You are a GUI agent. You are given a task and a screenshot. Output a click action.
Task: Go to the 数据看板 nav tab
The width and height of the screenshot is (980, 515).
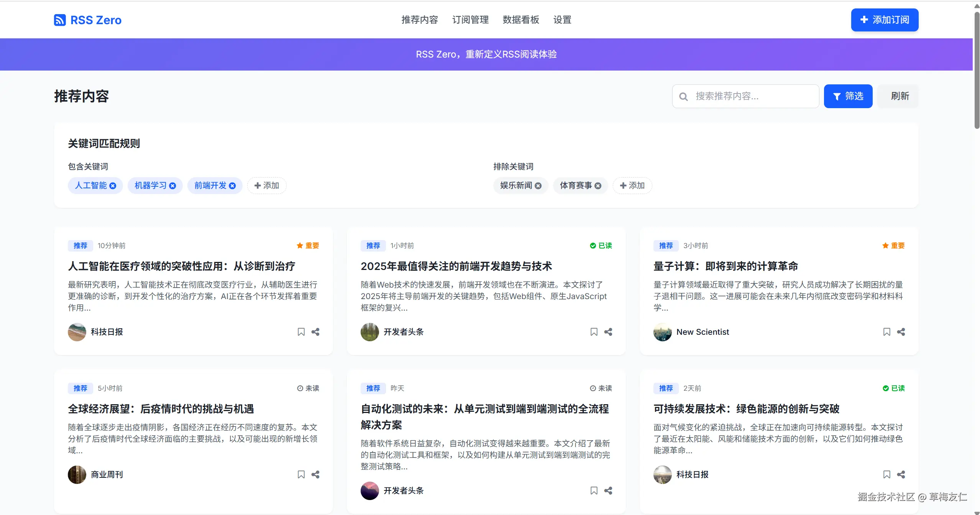tap(521, 20)
